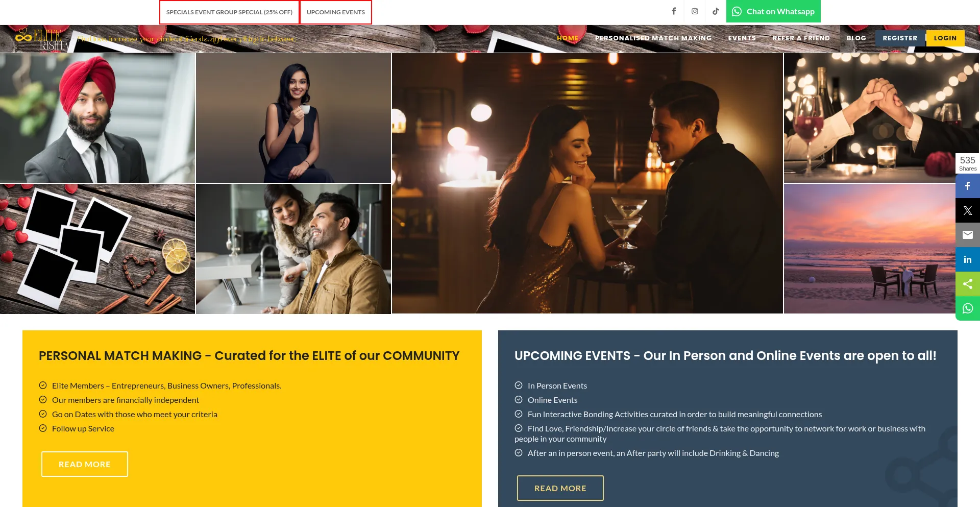Open the Events menu item
Screen dimensions: 980x507
[742, 38]
